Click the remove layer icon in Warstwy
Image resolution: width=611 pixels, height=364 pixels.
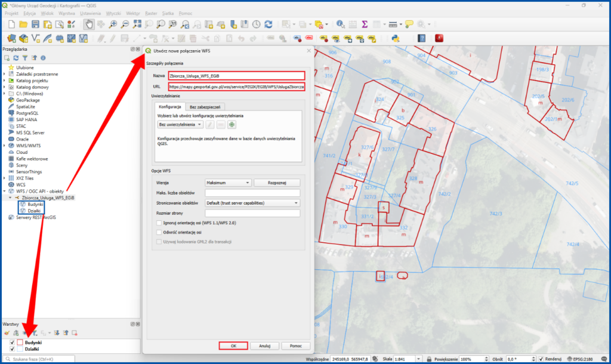[75, 333]
